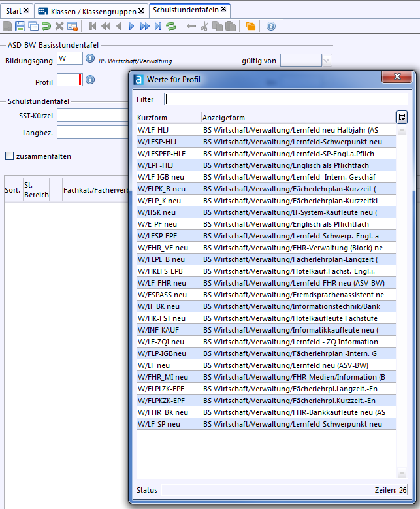
Task: Select the W/INF-KAUF profile row
Action: 168,330
